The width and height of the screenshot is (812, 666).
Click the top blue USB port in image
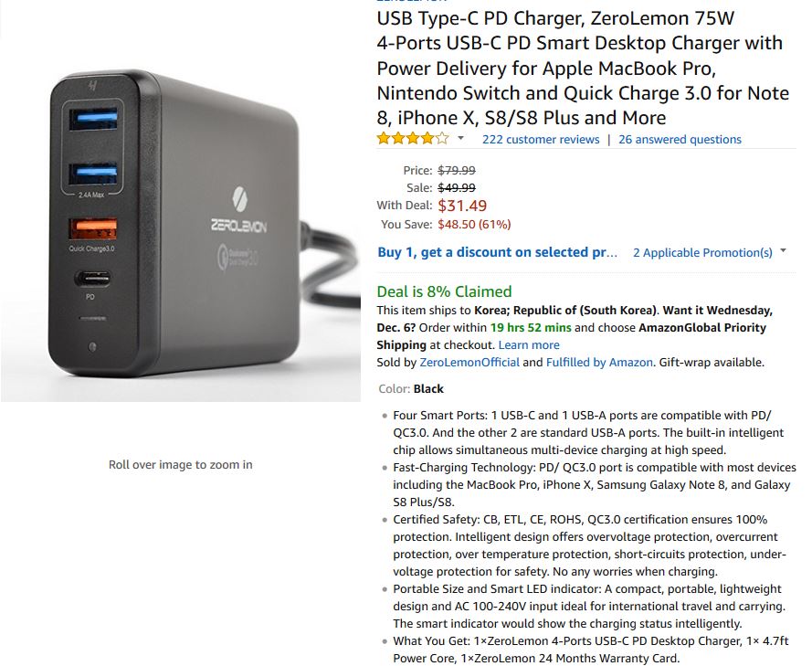(94, 119)
